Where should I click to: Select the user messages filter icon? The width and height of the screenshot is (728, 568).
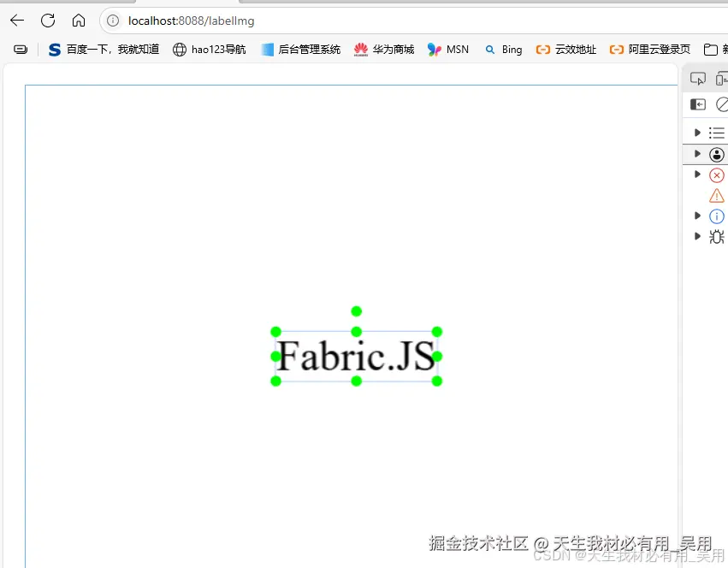(717, 155)
